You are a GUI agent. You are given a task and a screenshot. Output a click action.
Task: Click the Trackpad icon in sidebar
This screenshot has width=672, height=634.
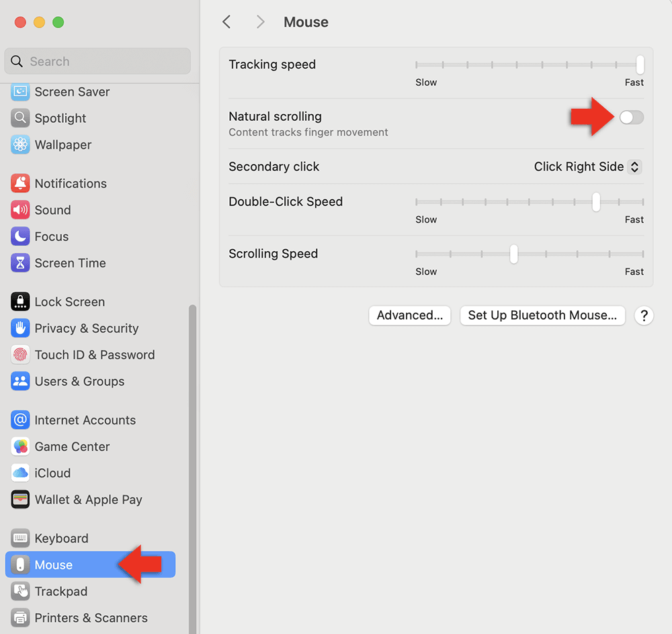(x=20, y=591)
